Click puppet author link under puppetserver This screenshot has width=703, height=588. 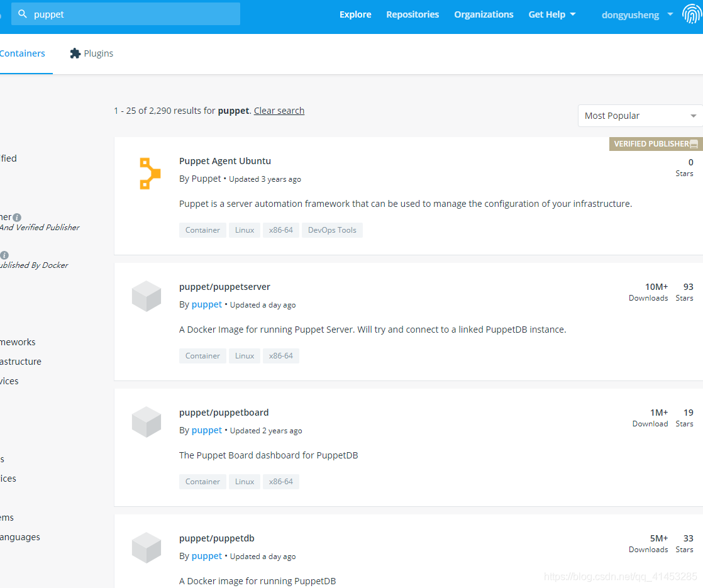click(x=207, y=304)
